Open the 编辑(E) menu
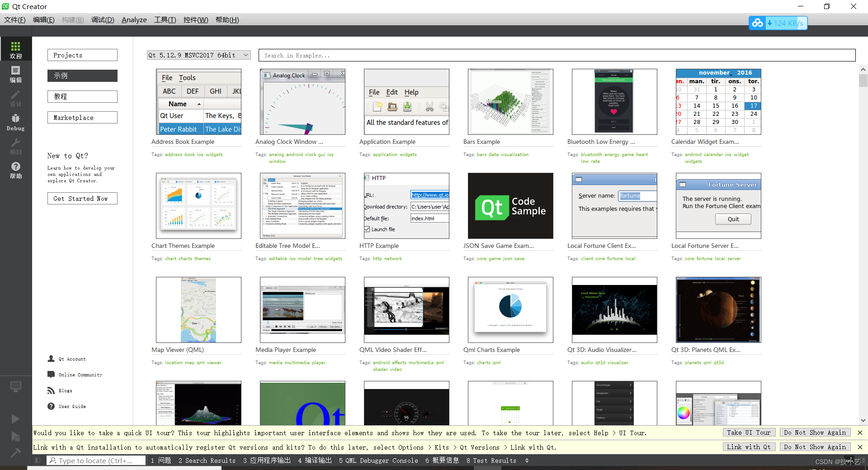868x470 pixels. (x=44, y=19)
